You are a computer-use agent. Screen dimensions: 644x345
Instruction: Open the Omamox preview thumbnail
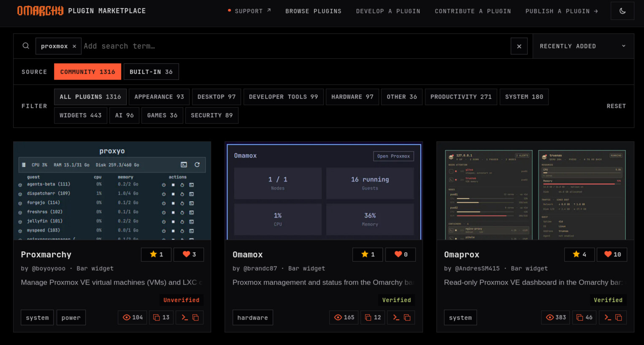point(324,191)
